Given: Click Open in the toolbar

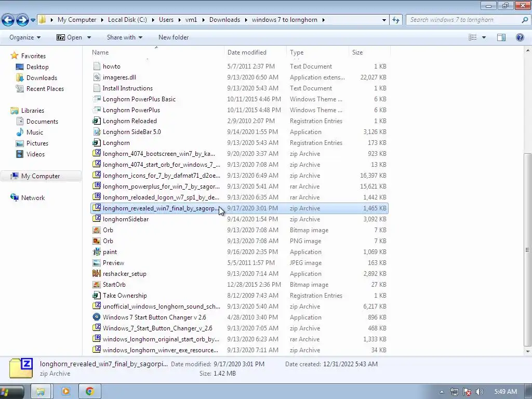Looking at the screenshot, I should (69, 37).
